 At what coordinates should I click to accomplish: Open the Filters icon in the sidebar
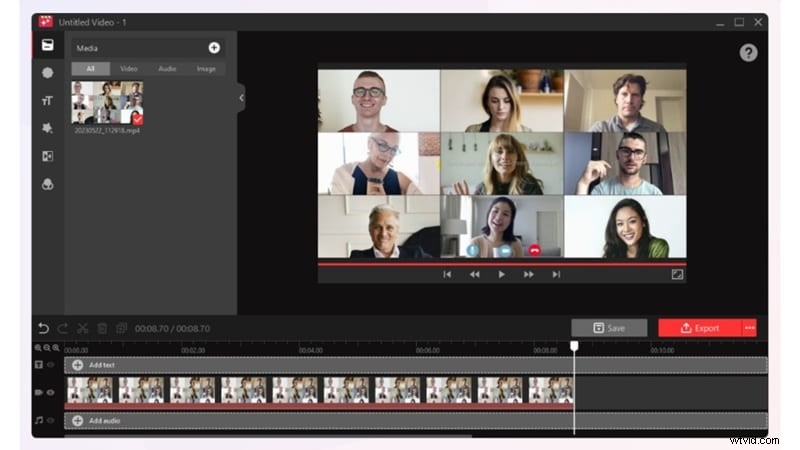click(47, 184)
